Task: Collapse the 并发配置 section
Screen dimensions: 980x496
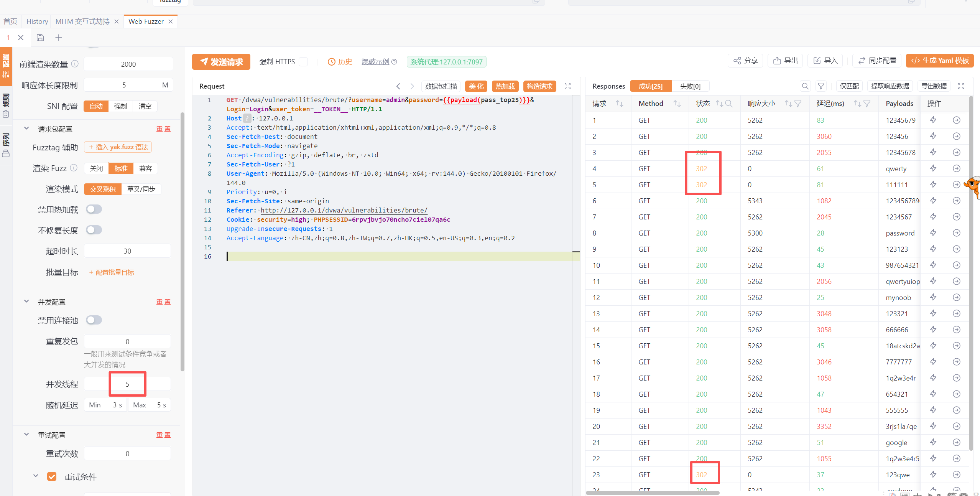Action: point(26,302)
